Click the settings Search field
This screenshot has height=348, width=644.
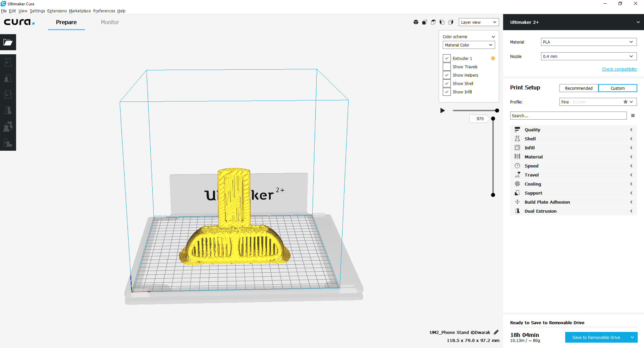(x=568, y=116)
